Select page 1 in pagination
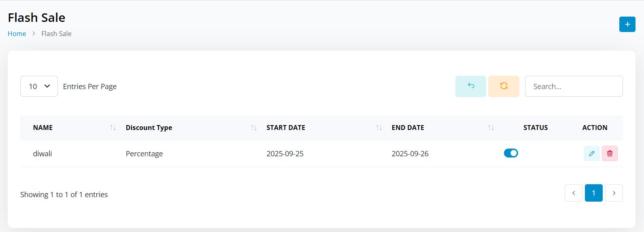The height and width of the screenshot is (232, 644). 593,193
